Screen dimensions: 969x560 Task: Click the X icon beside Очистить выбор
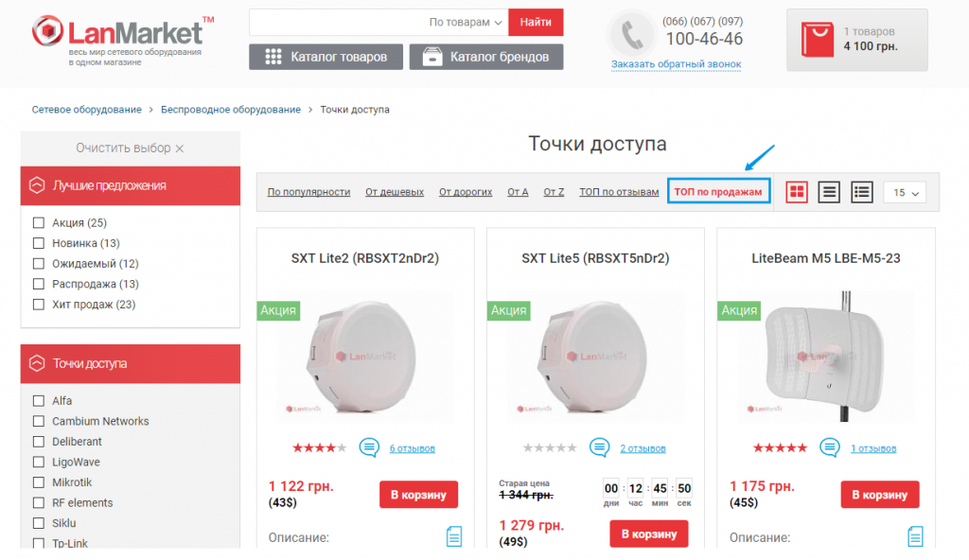[179, 149]
